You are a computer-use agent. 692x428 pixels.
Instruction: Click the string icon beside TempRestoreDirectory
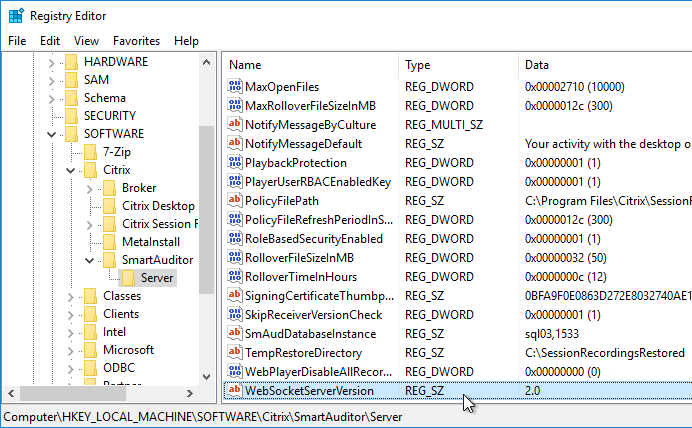(235, 352)
